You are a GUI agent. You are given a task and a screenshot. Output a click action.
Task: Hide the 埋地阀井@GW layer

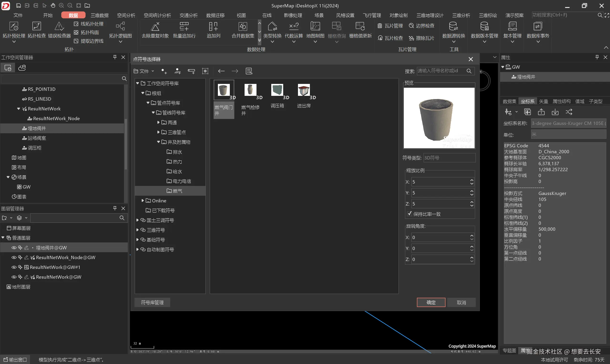click(14, 248)
